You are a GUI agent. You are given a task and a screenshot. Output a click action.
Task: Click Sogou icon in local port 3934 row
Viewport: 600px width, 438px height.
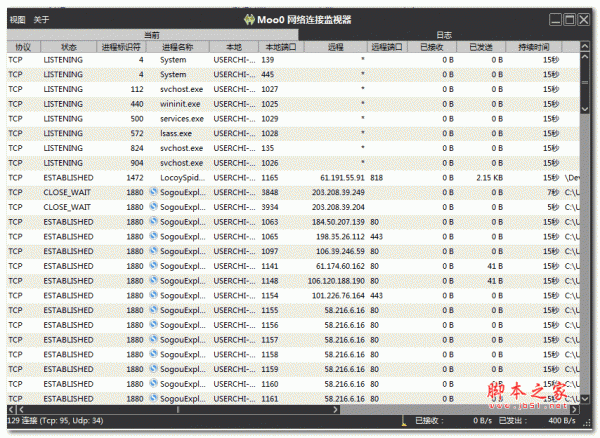(x=153, y=207)
